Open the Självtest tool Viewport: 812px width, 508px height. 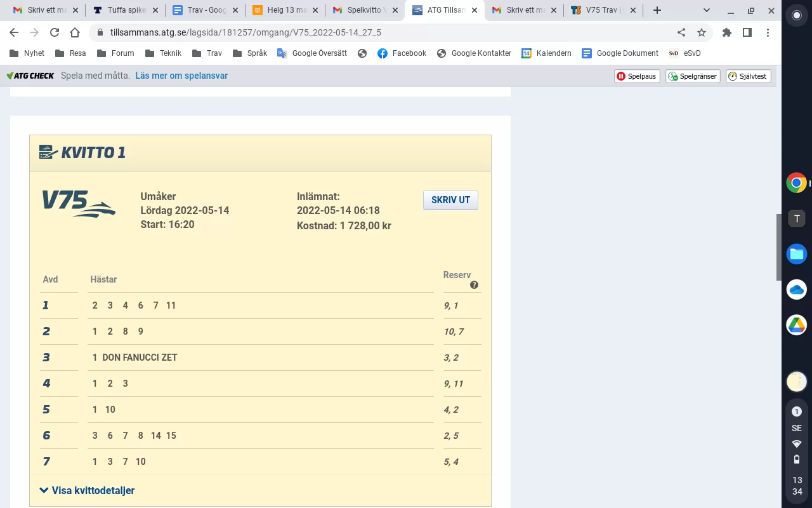point(748,76)
